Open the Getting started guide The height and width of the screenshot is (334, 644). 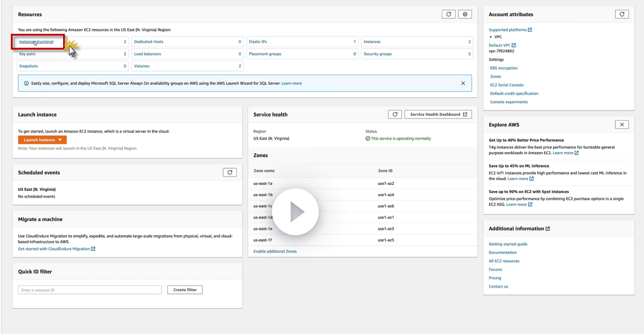508,244
